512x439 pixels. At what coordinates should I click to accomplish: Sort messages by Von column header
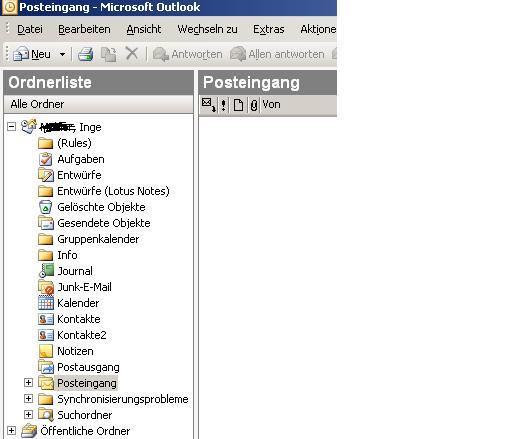click(271, 105)
